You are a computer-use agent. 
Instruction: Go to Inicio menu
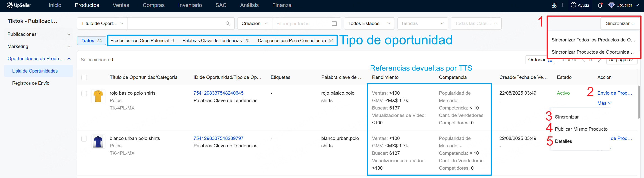click(x=55, y=5)
